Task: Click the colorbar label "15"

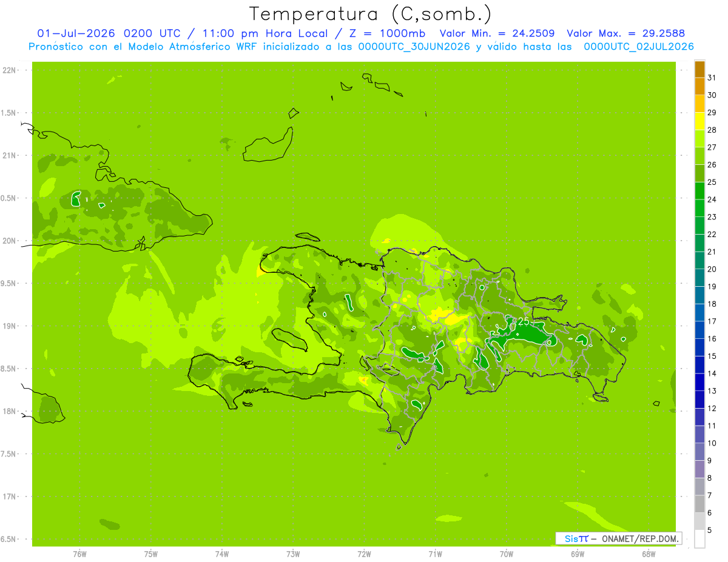Action: pos(712,356)
